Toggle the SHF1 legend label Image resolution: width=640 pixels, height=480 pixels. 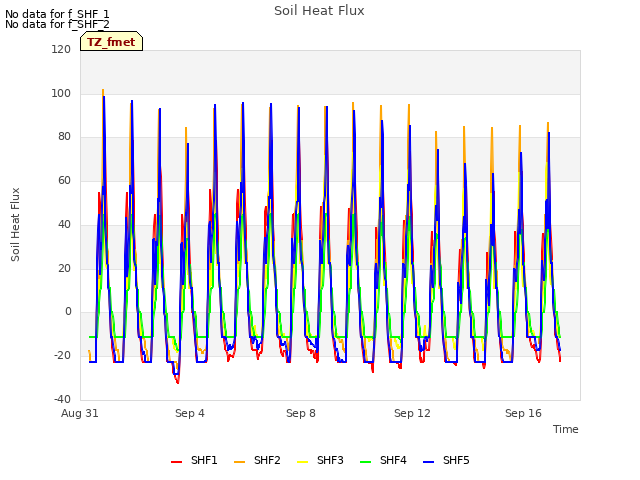[204, 460]
